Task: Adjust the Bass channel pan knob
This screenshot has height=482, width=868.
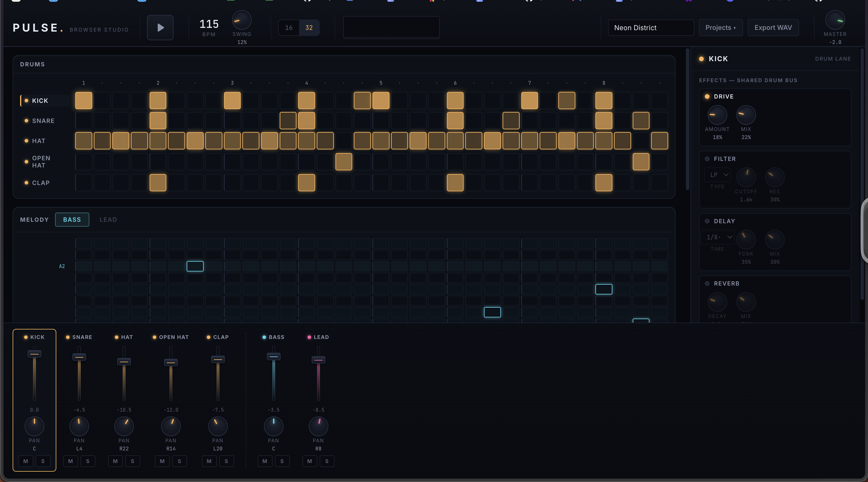Action: (274, 426)
